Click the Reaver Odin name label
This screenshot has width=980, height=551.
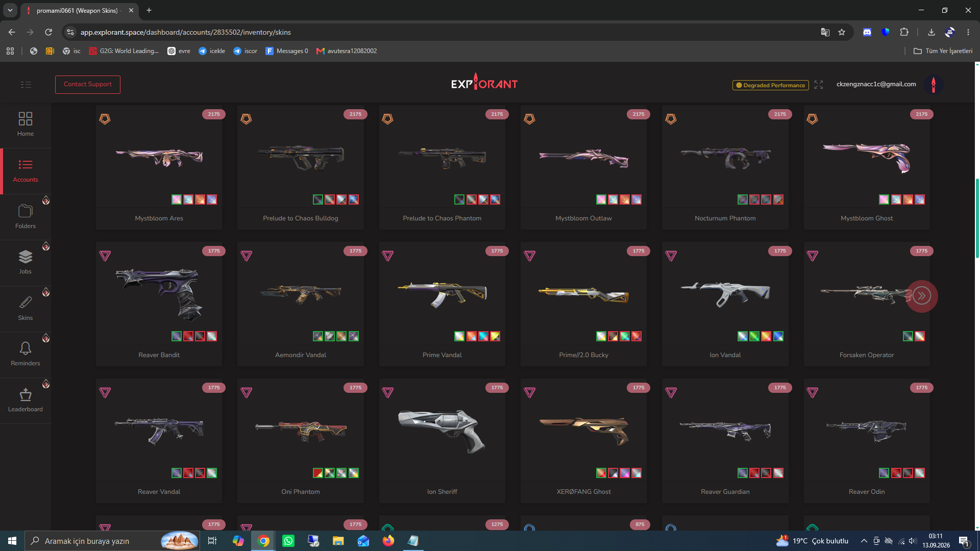[x=867, y=492]
